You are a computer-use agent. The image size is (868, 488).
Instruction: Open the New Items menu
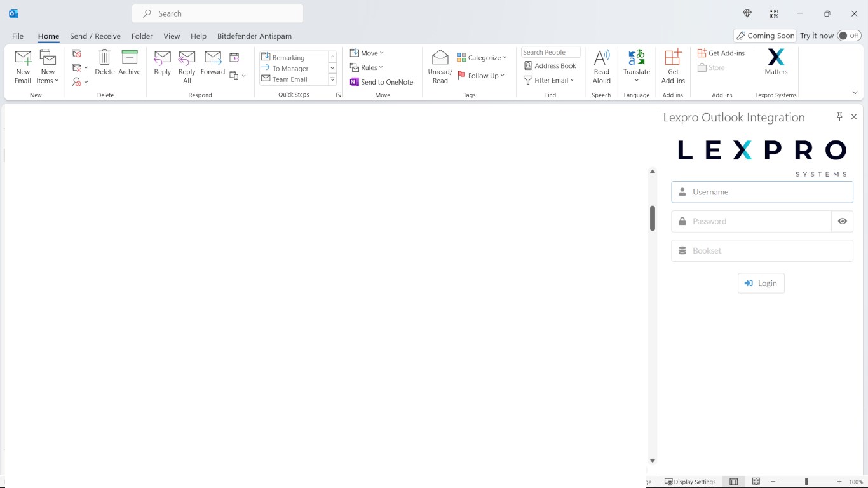pyautogui.click(x=48, y=67)
